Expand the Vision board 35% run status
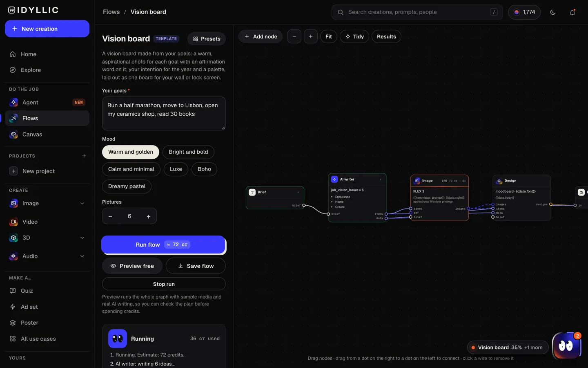This screenshot has width=588, height=368. 508,348
